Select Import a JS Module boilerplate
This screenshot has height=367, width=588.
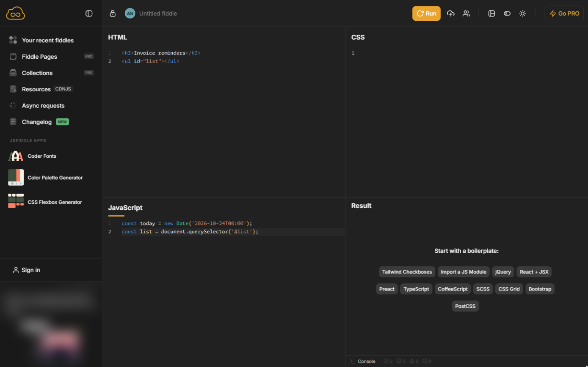(464, 272)
